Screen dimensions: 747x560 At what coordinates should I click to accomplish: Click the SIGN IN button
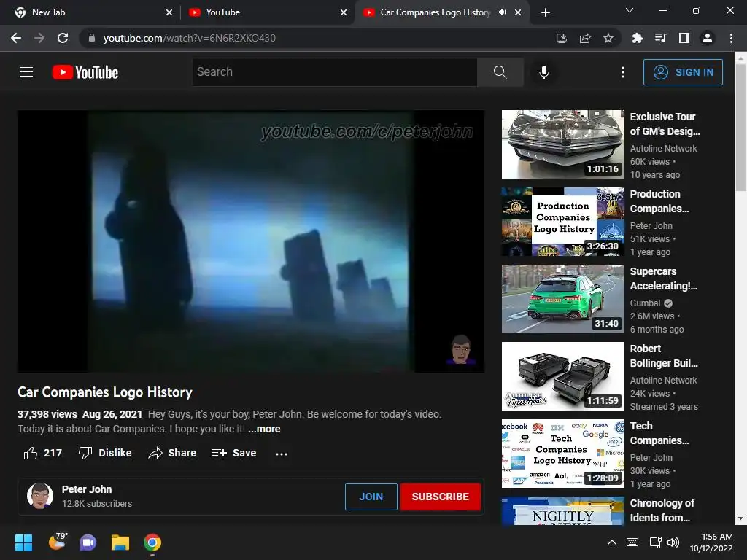[x=683, y=72]
